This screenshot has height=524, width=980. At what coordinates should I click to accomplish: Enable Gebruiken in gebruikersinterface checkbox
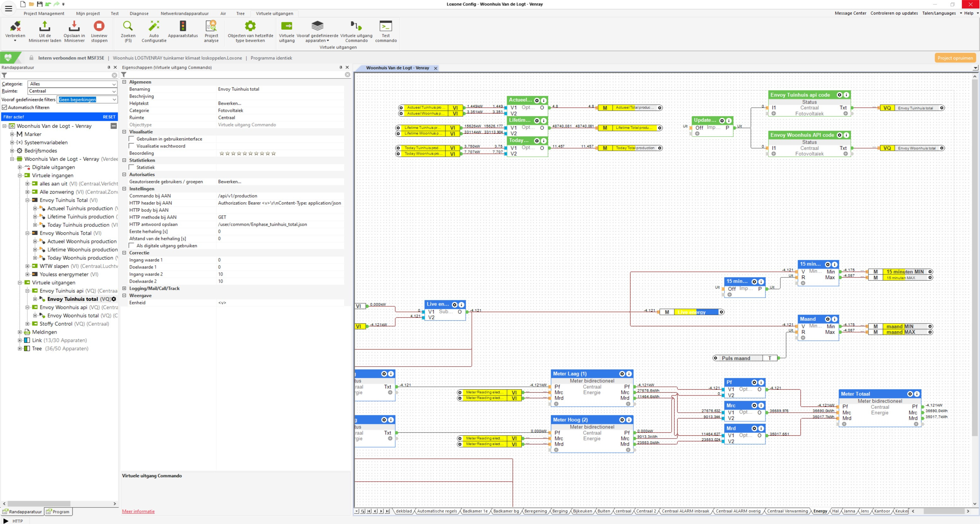131,139
